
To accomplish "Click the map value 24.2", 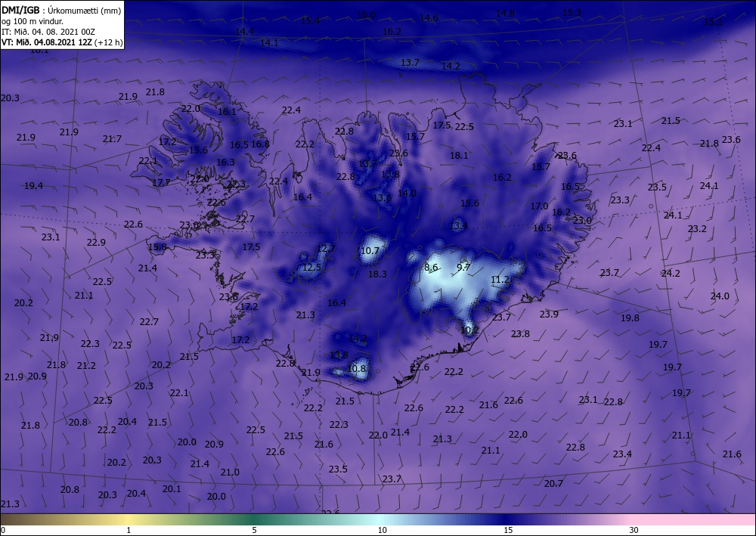I will (670, 274).
